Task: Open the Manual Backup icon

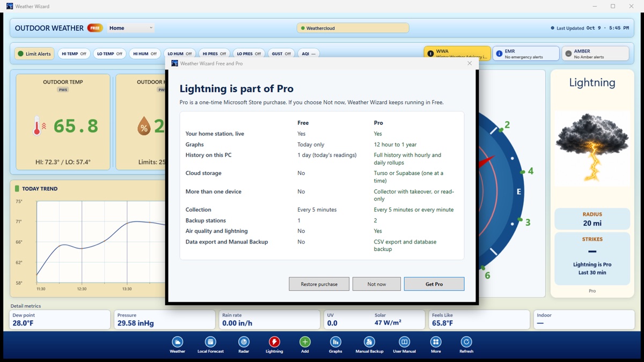Action: [x=369, y=342]
